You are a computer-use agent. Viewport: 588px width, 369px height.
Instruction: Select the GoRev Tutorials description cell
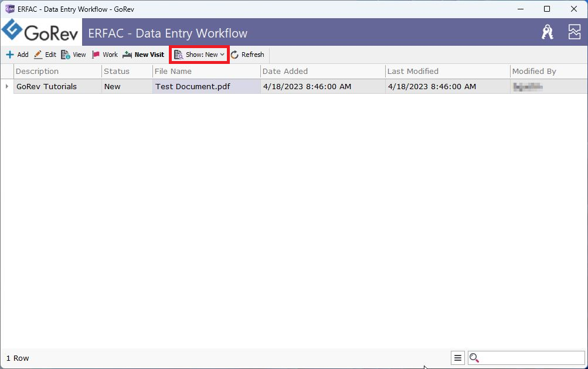click(58, 86)
